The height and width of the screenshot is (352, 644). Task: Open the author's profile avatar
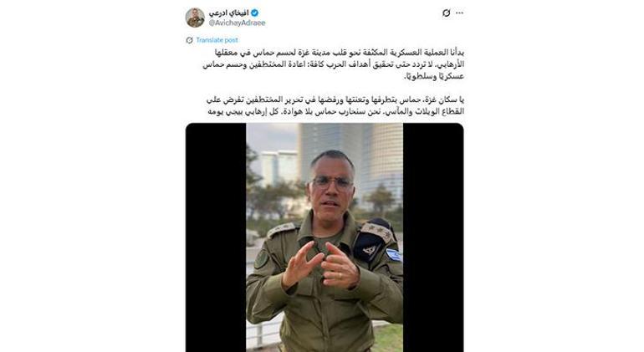pos(195,18)
